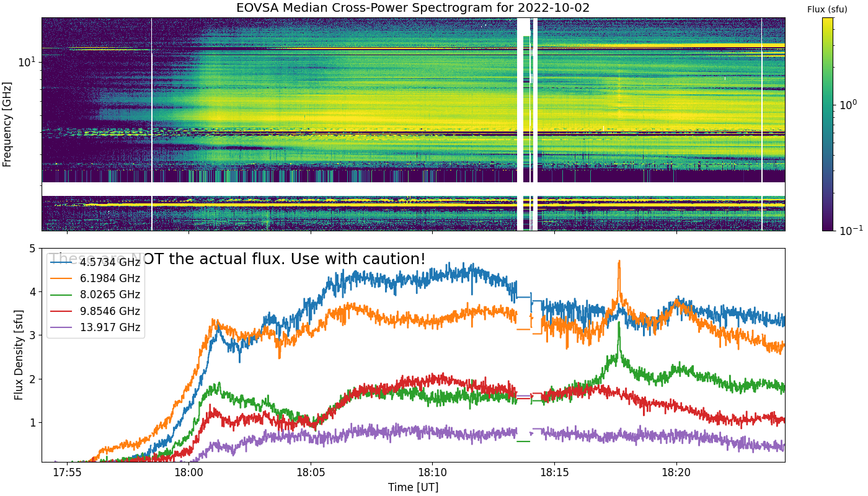Viewport: 868px width, 496px height.
Task: Click the 10^0 colorbar tick label
Action: tap(847, 105)
